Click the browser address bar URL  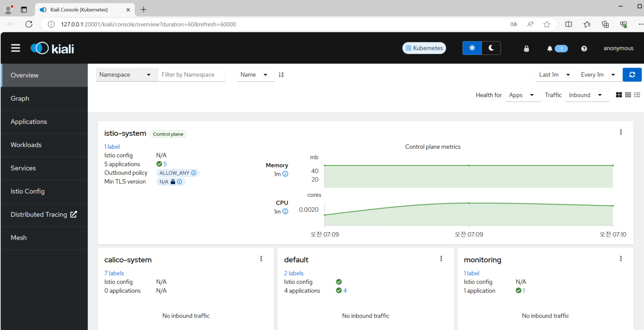click(x=148, y=24)
